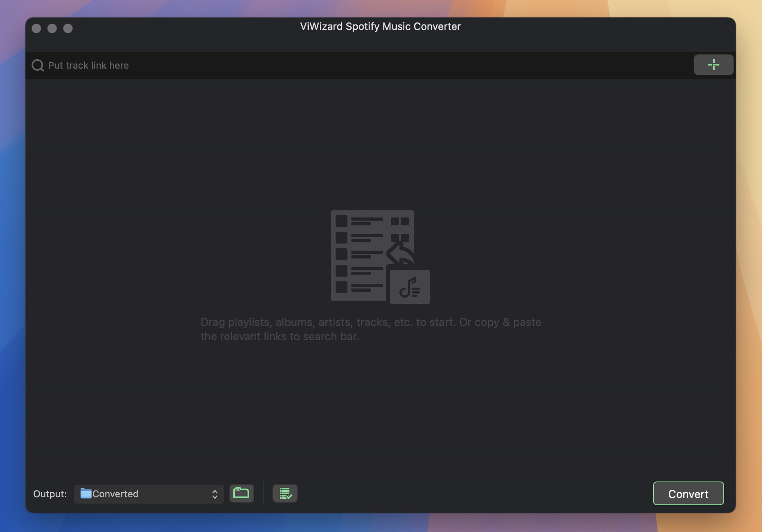Click the Output label text area

[50, 493]
